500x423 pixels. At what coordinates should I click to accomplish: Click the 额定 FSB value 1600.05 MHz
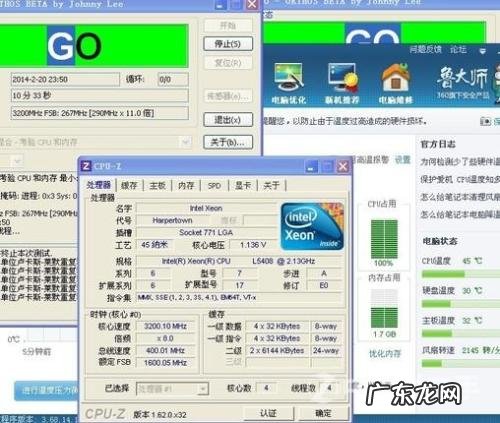click(165, 363)
